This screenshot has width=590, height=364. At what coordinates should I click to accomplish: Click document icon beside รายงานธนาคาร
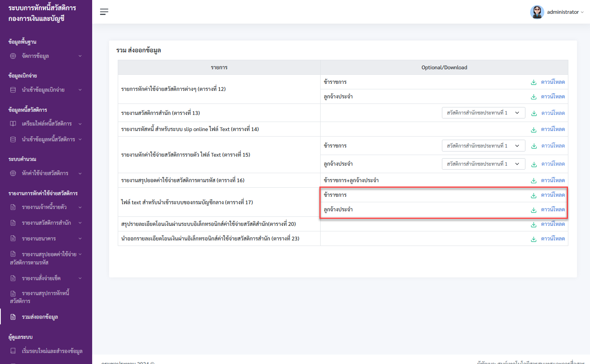coord(13,238)
